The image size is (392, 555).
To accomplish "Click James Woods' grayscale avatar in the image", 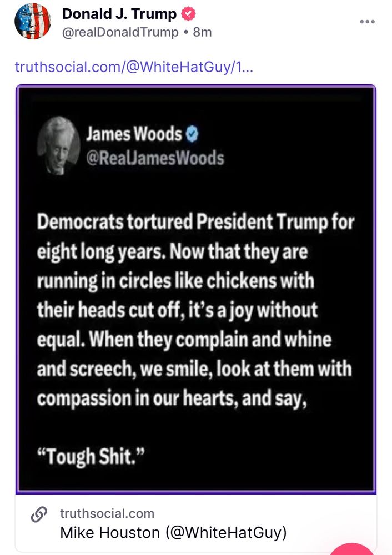I will coord(59,145).
